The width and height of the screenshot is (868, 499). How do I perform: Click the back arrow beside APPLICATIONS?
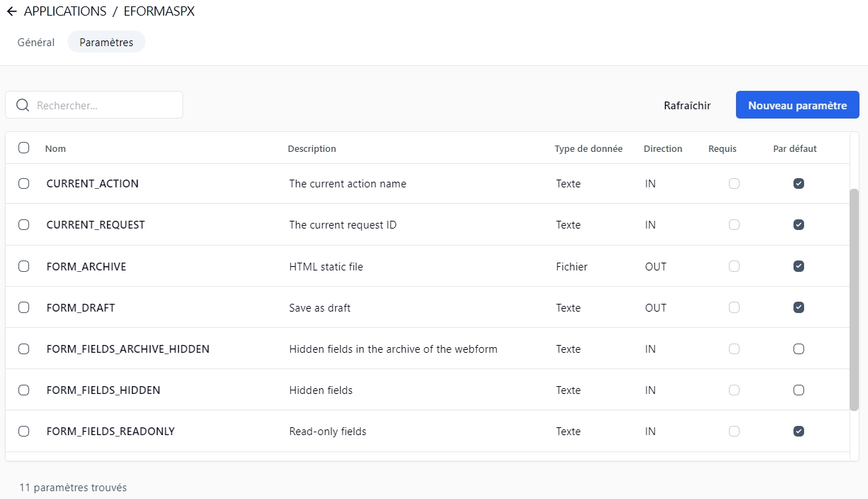coord(11,11)
